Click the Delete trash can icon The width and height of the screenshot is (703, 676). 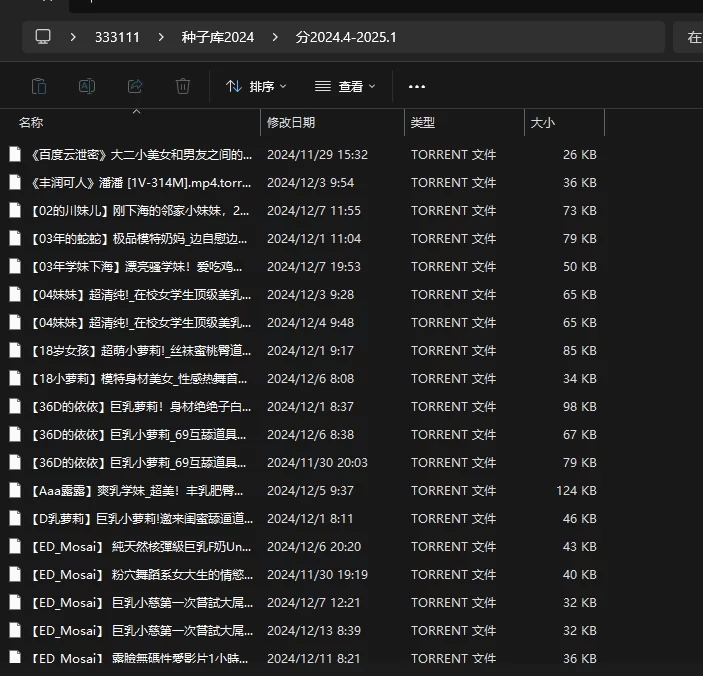(x=183, y=86)
